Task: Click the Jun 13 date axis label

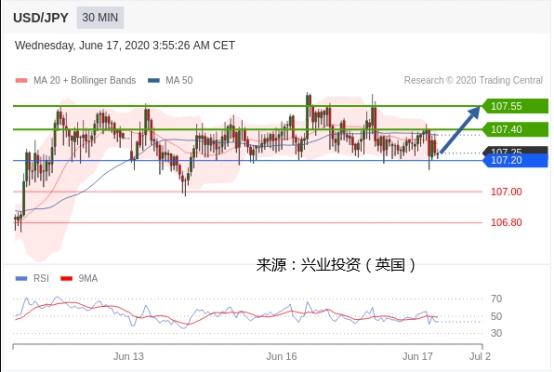Action: point(129,356)
